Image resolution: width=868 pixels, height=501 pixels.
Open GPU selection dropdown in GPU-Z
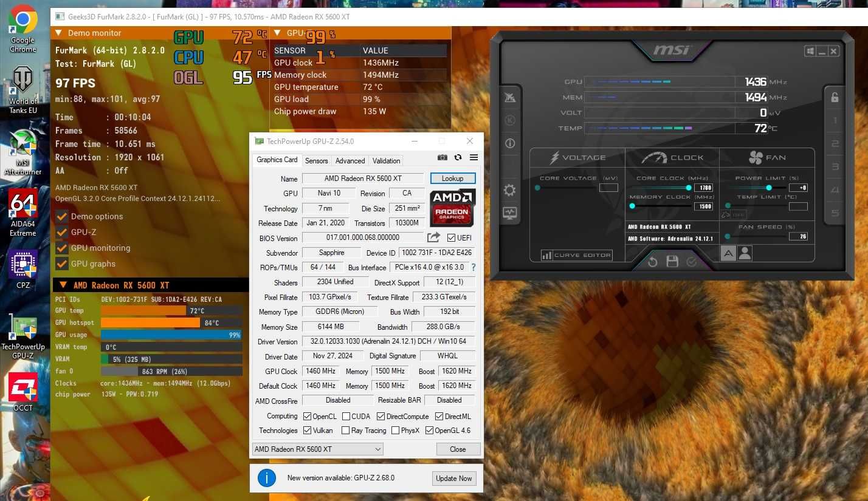point(317,449)
